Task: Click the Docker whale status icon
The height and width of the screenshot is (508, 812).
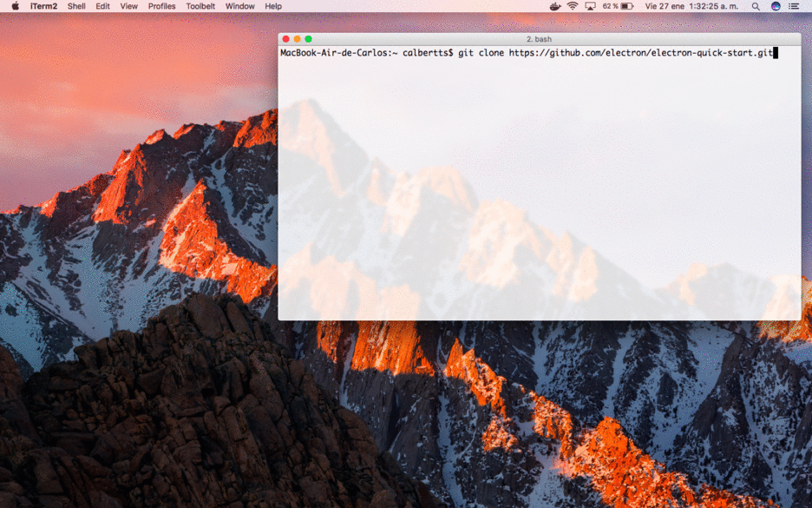Action: coord(555,6)
